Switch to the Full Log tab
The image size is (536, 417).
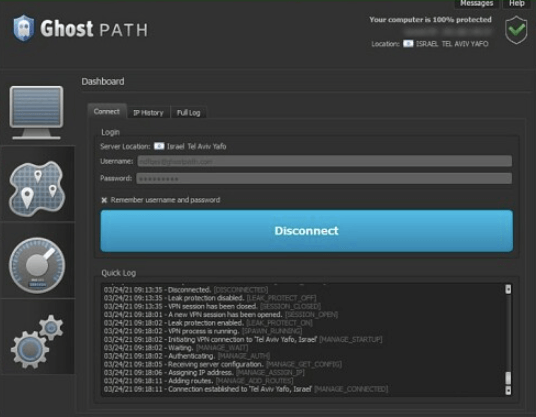[188, 112]
